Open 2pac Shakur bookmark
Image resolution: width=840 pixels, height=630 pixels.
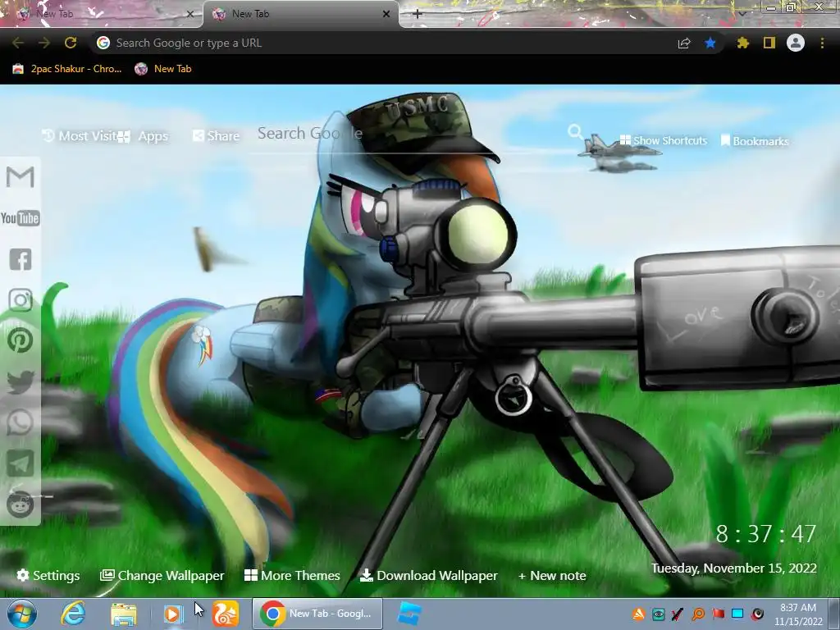(67, 69)
